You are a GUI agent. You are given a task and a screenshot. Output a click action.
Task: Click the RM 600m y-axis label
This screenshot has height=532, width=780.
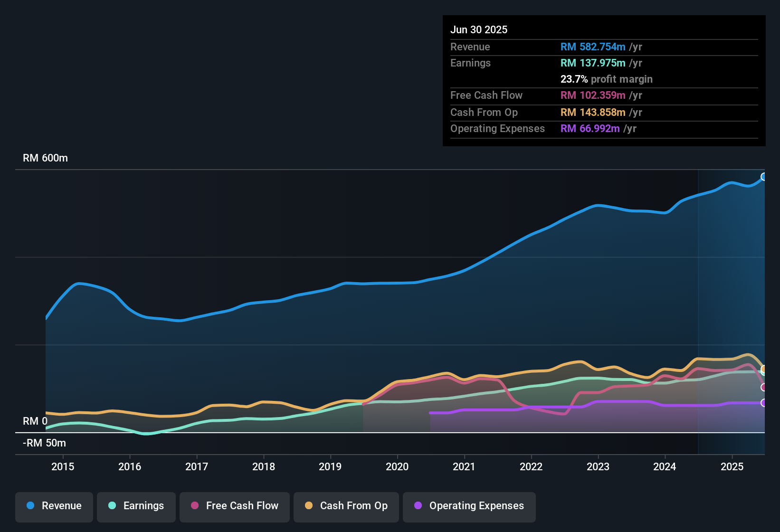[x=45, y=158]
